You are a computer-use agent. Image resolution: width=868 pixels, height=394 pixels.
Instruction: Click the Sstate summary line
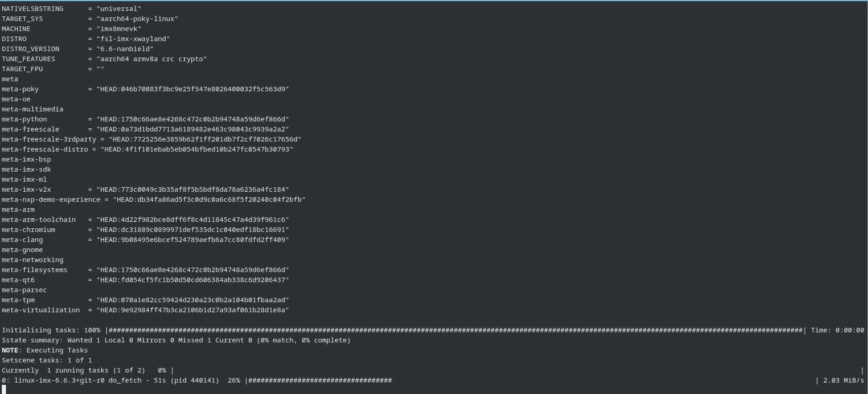click(176, 340)
